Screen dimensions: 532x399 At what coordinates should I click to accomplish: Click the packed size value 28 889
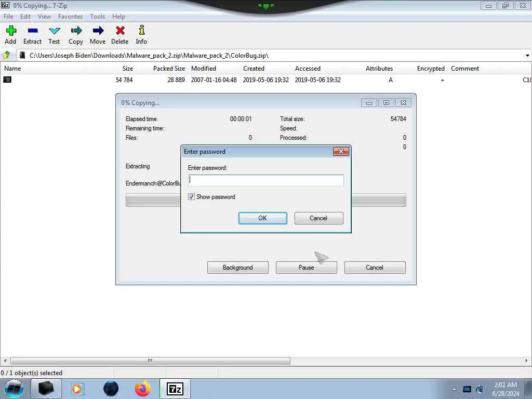point(176,80)
